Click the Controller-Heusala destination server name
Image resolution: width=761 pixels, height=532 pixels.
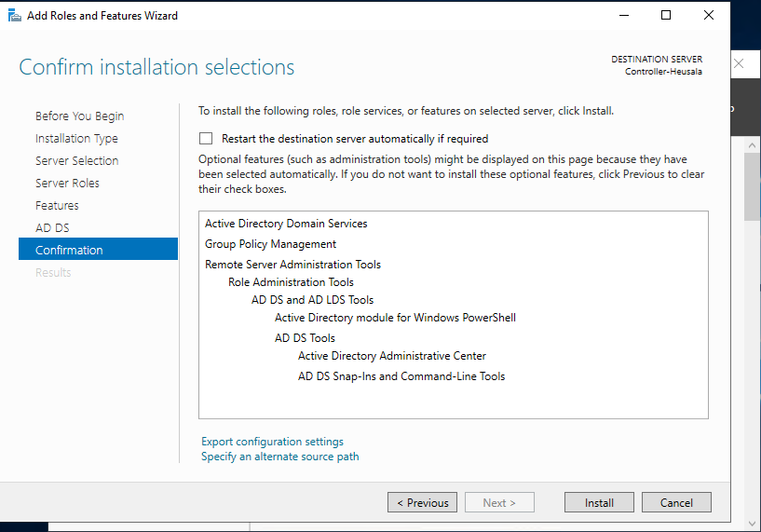(x=663, y=72)
